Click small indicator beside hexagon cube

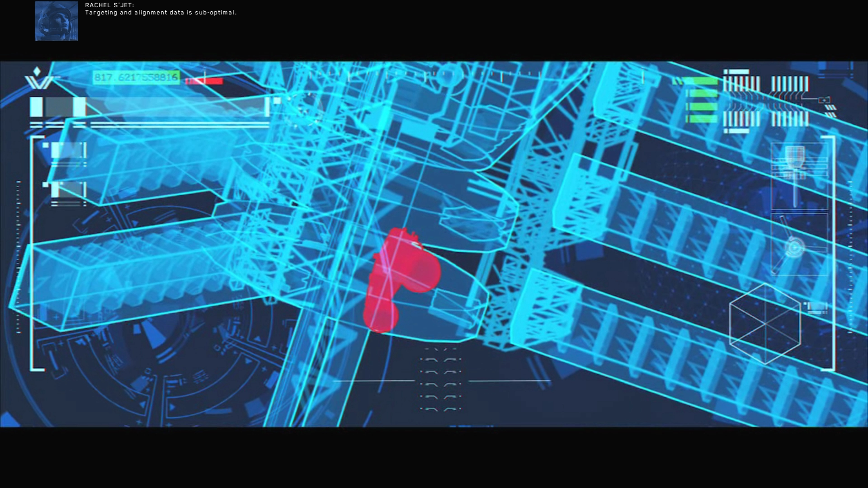(816, 307)
